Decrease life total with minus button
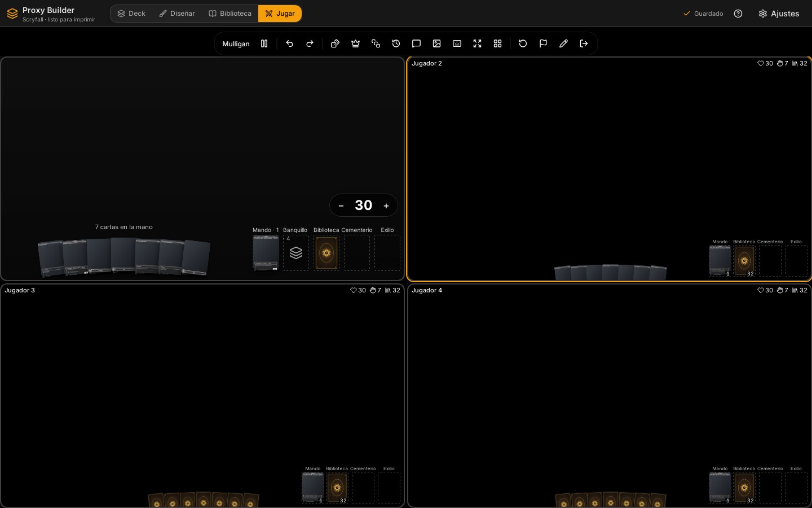The height and width of the screenshot is (508, 812). [x=341, y=205]
